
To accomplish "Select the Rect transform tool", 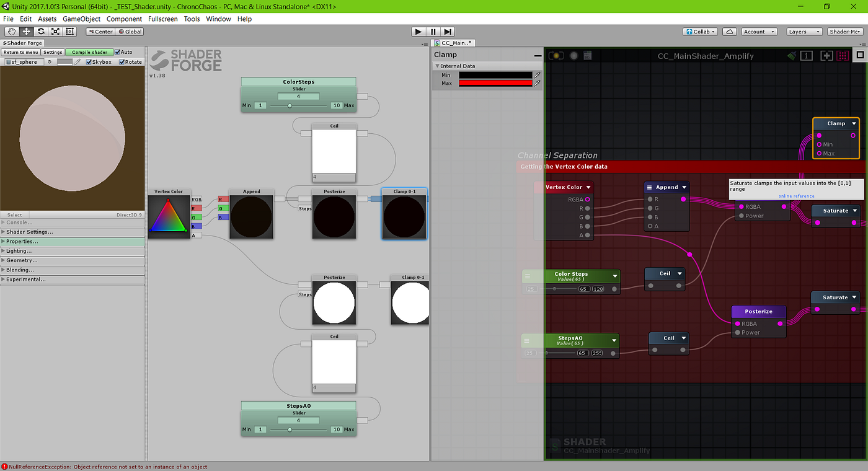I will tap(70, 32).
